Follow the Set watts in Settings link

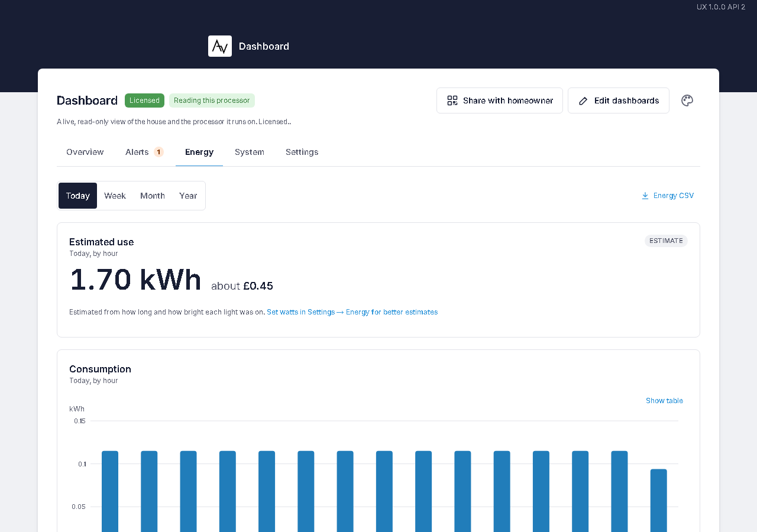(x=352, y=312)
